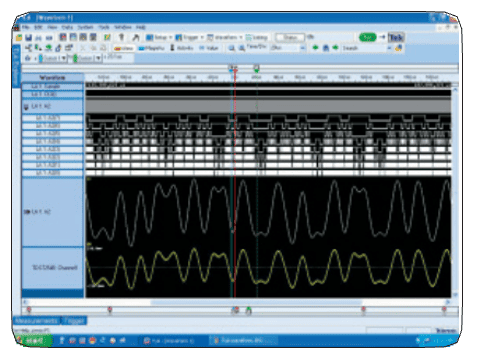The width and height of the screenshot is (478, 362).
Task: Click green marker in overview bar
Action: click(248, 311)
